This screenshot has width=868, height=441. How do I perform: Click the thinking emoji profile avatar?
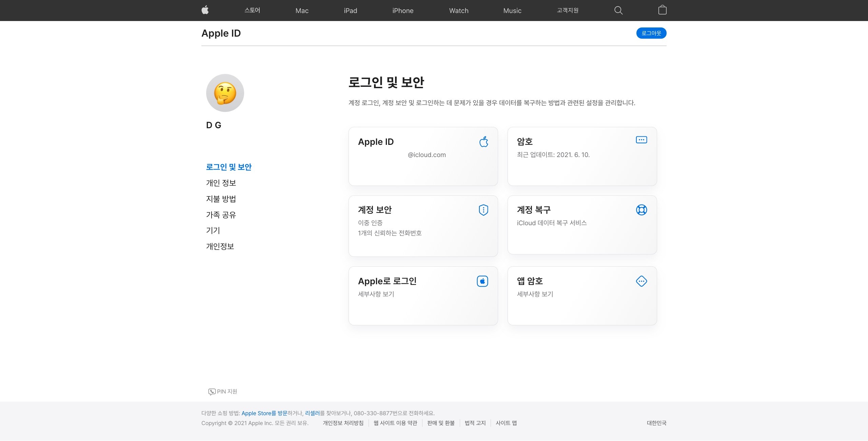tap(225, 93)
